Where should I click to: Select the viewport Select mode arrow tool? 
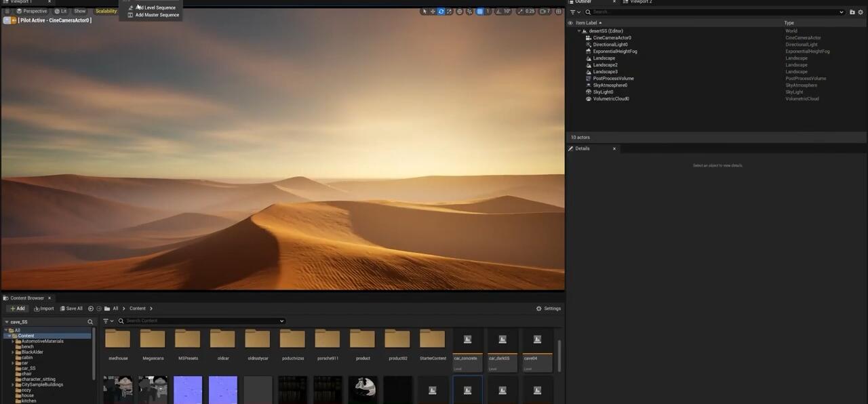(x=425, y=12)
